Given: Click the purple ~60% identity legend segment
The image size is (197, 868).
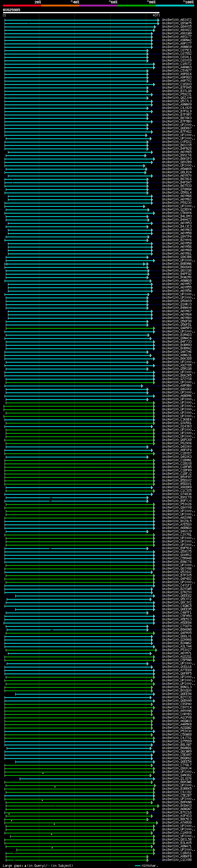Looking at the screenshot, I should click(98, 6).
